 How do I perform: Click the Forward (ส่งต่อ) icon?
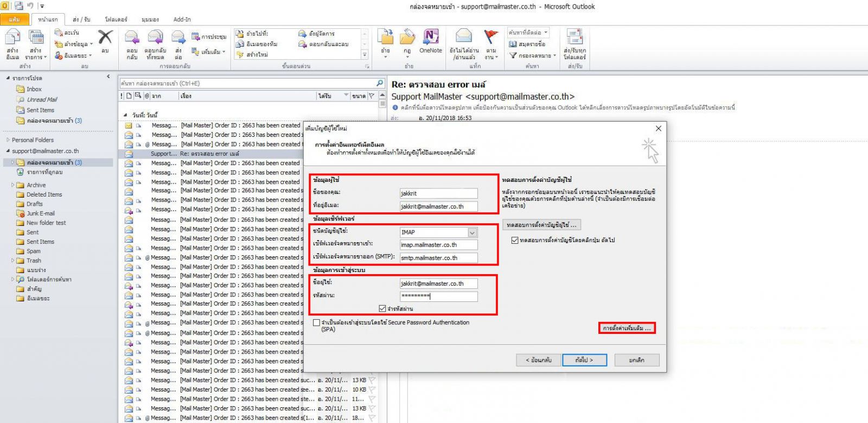pyautogui.click(x=178, y=37)
